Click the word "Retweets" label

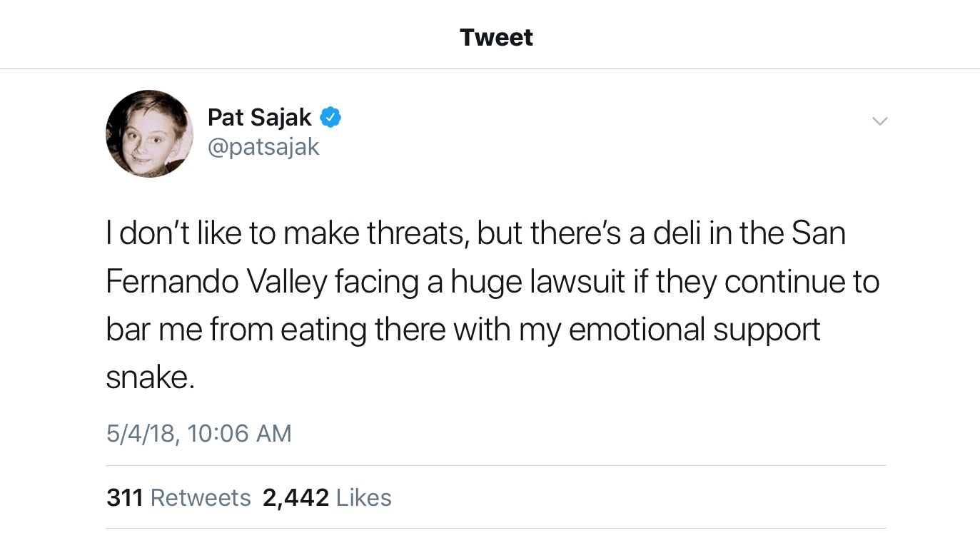[x=201, y=497]
